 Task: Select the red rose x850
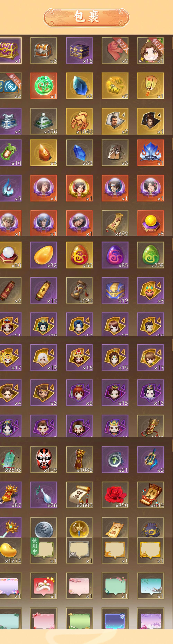coord(115,495)
